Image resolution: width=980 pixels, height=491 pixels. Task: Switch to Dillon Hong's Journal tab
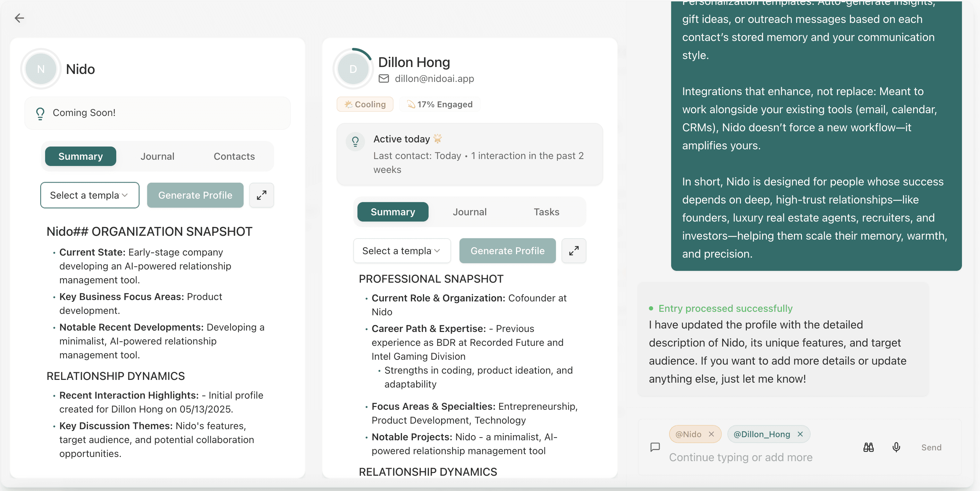(470, 212)
